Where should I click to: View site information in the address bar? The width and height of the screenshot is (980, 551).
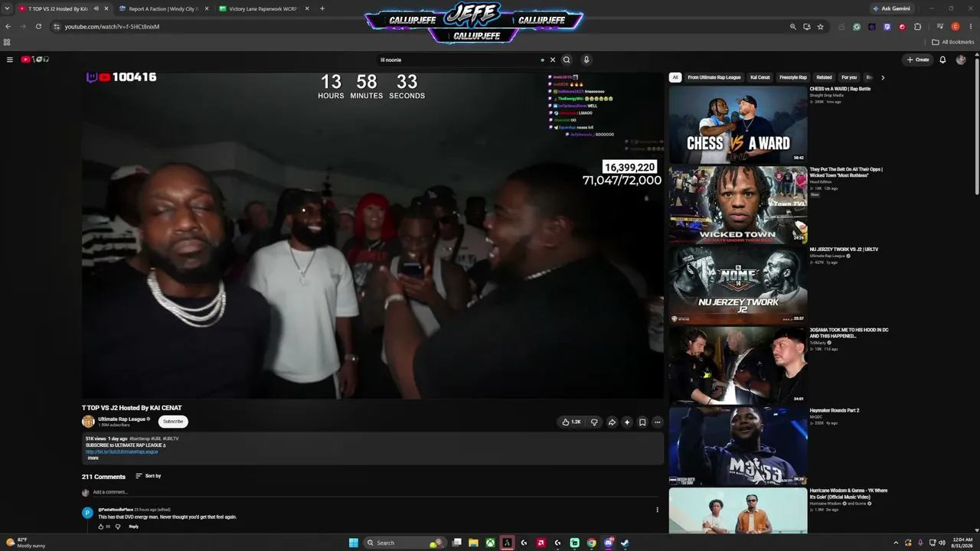pyautogui.click(x=57, y=27)
